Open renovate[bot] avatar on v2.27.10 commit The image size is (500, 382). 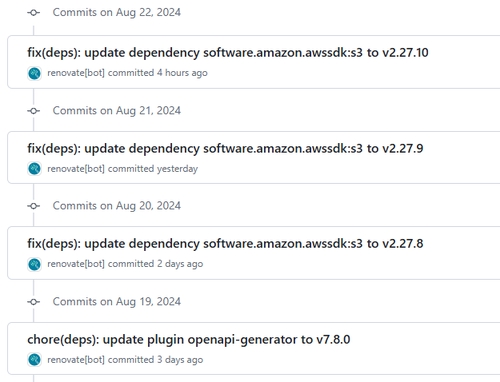[34, 73]
